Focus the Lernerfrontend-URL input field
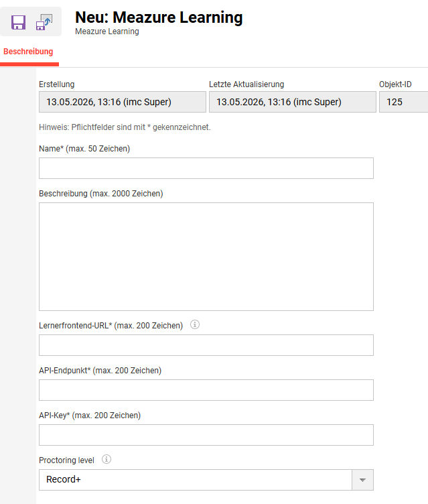 point(206,345)
